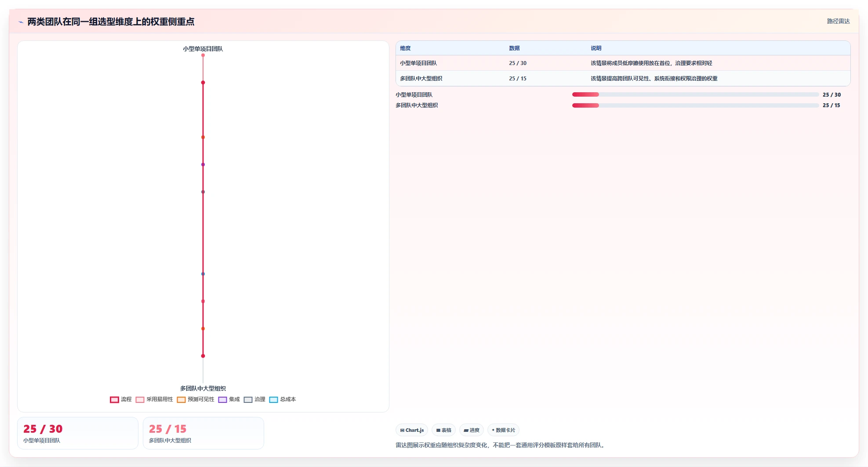
Task: Click the 小型单项目团队 axis label above the chart
Action: (x=203, y=49)
